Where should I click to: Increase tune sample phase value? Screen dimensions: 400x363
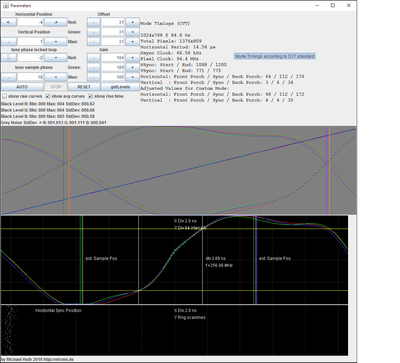tap(56, 77)
